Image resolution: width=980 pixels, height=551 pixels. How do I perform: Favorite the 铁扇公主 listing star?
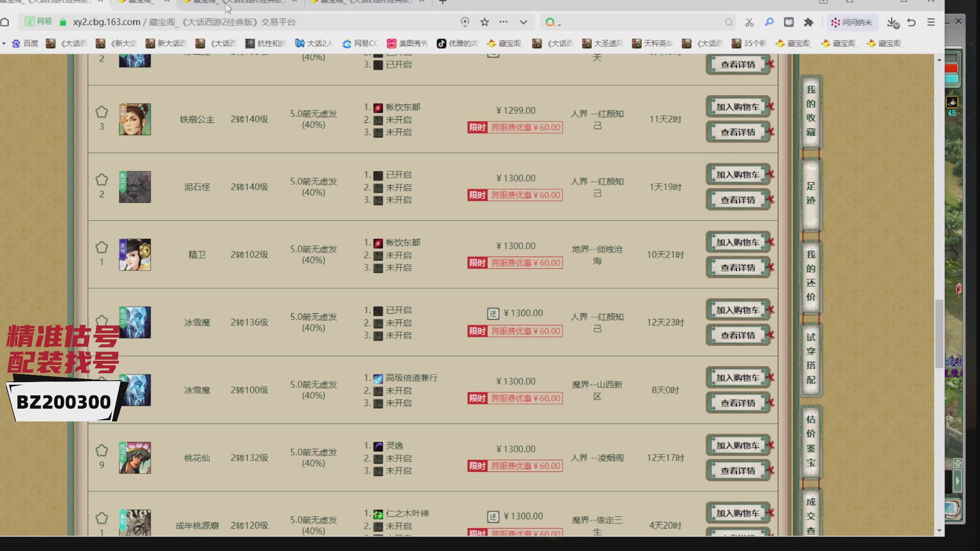pos(102,112)
